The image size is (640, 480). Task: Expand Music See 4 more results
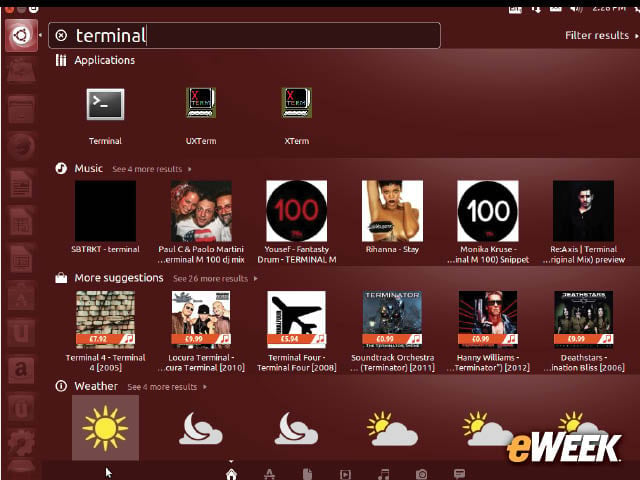[151, 169]
